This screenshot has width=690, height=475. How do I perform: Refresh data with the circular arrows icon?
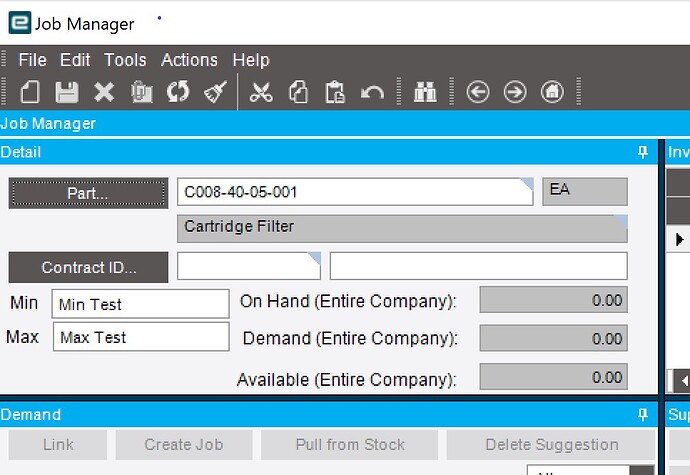(178, 92)
